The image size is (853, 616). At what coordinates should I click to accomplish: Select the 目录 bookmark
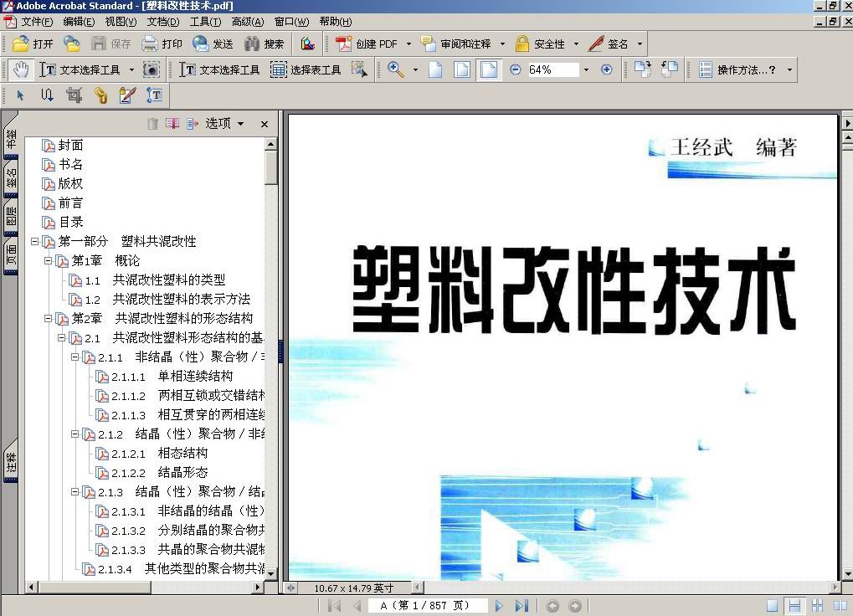[70, 223]
